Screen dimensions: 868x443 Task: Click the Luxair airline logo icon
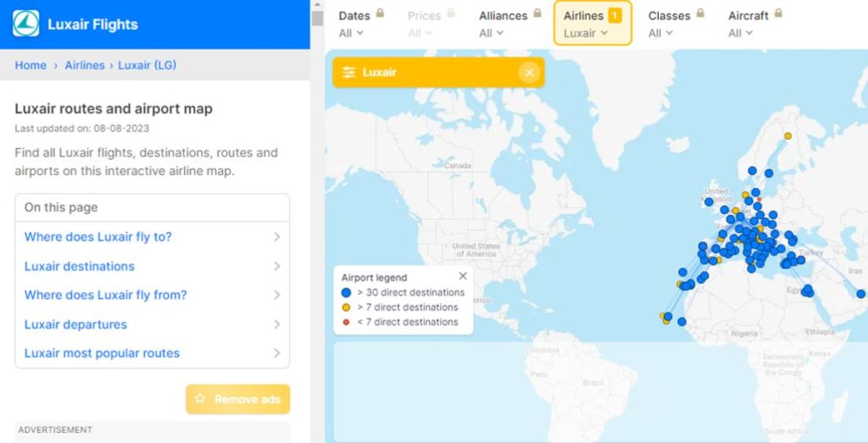coord(26,24)
